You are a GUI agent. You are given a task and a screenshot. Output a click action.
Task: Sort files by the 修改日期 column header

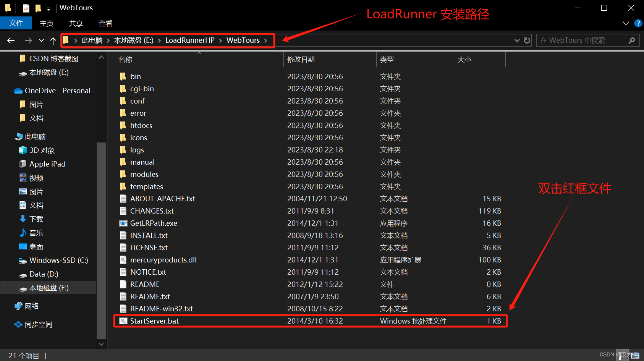[301, 59]
